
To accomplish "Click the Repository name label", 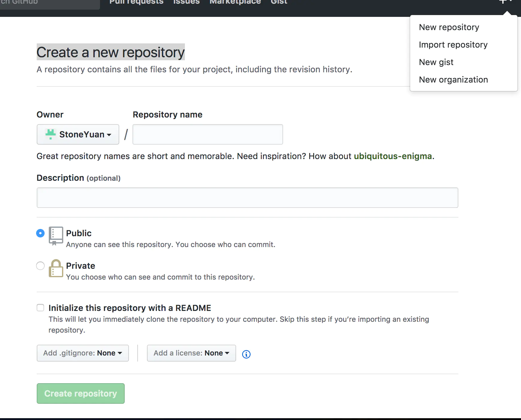I will [x=167, y=114].
